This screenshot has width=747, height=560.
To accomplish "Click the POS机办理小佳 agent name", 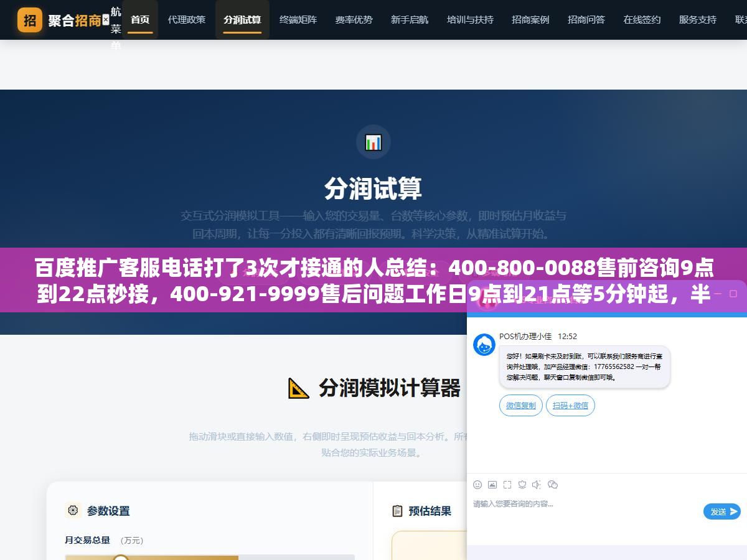I will 525,336.
